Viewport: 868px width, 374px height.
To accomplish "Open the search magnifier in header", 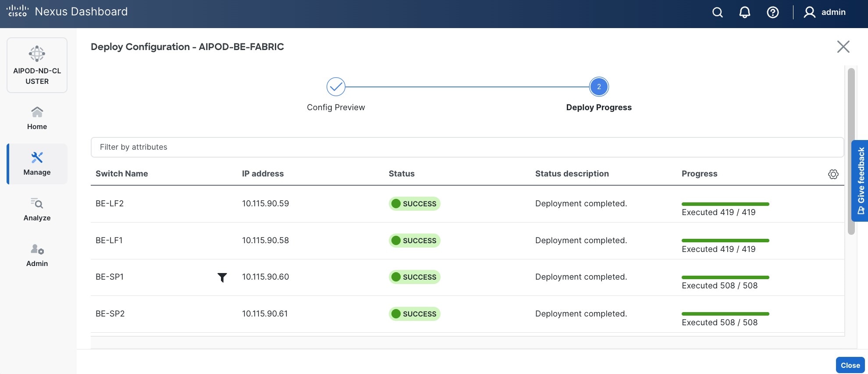I will [x=717, y=12].
